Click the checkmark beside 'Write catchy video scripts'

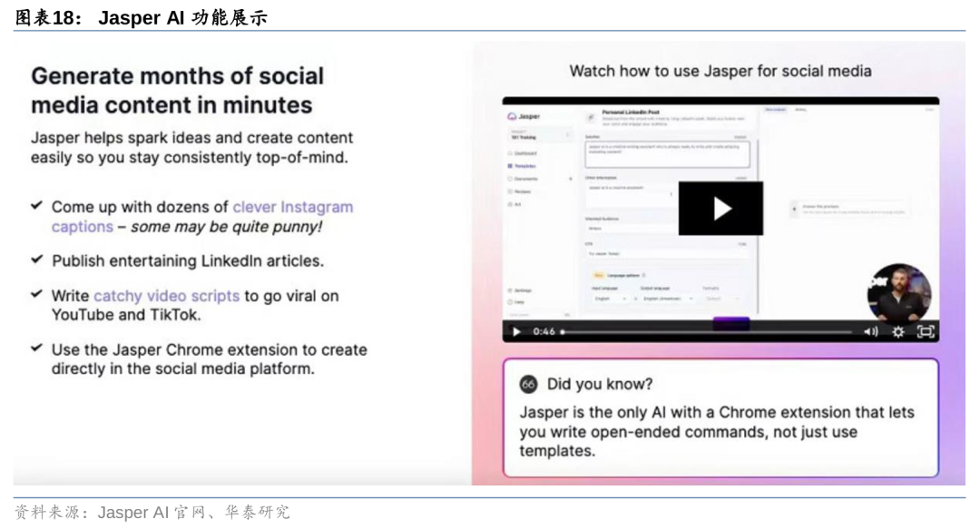pos(37,293)
